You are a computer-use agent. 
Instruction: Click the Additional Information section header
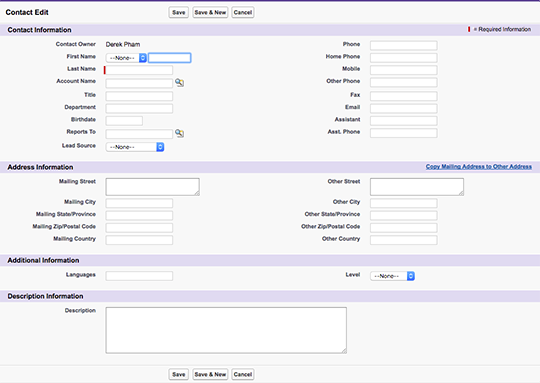tap(43, 260)
